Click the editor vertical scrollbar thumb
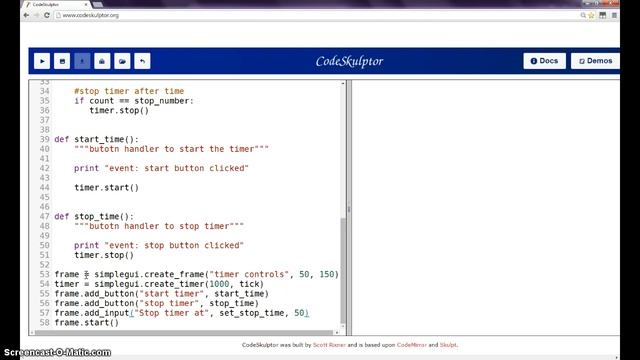The height and width of the screenshot is (360, 640). [x=343, y=271]
